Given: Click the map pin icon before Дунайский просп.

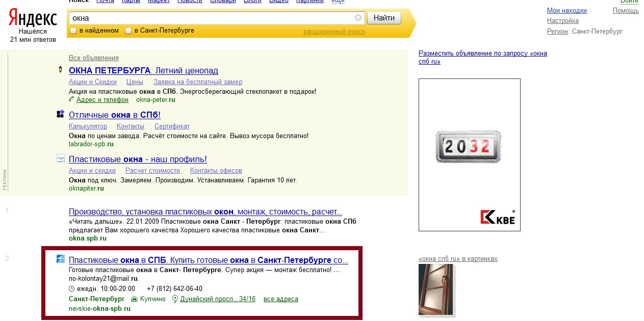Looking at the screenshot, I should pos(175,299).
